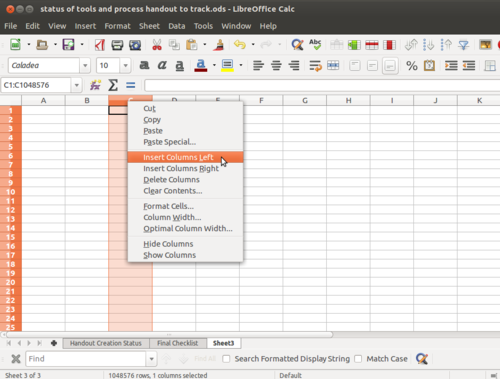
Task: Switch to Handout Creation Status sheet tab
Action: [106, 343]
